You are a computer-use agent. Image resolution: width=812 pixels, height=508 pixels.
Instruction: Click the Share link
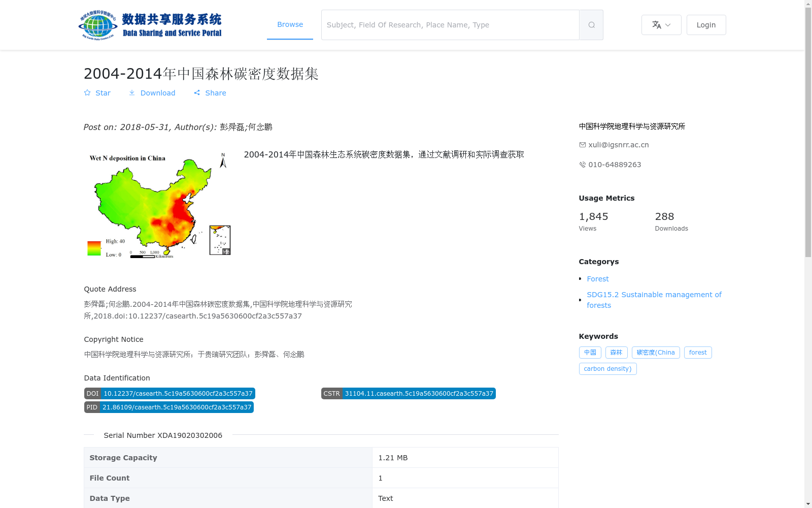pyautogui.click(x=216, y=93)
